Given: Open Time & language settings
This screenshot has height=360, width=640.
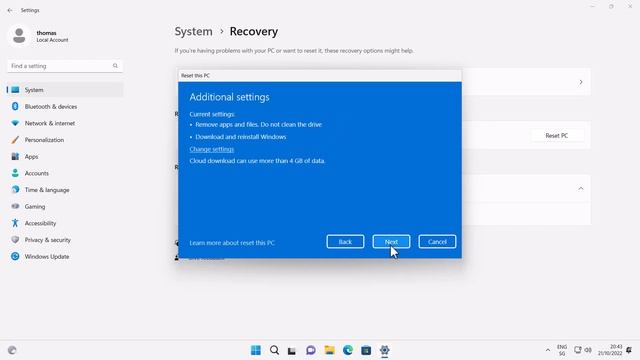Looking at the screenshot, I should tap(64, 190).
